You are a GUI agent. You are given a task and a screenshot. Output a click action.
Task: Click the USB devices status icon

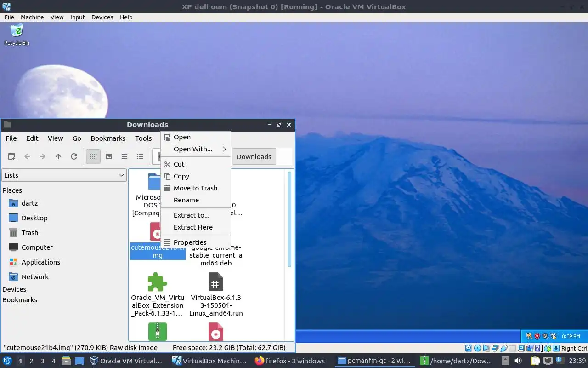(504, 348)
